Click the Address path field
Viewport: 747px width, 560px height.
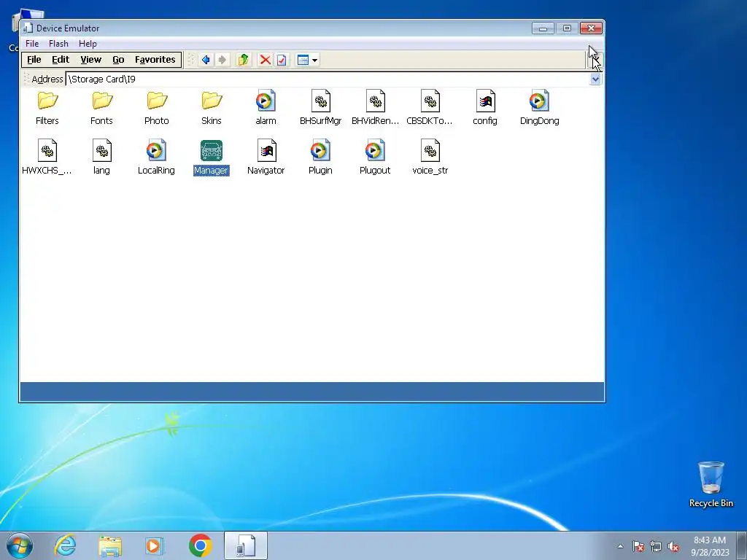point(328,79)
